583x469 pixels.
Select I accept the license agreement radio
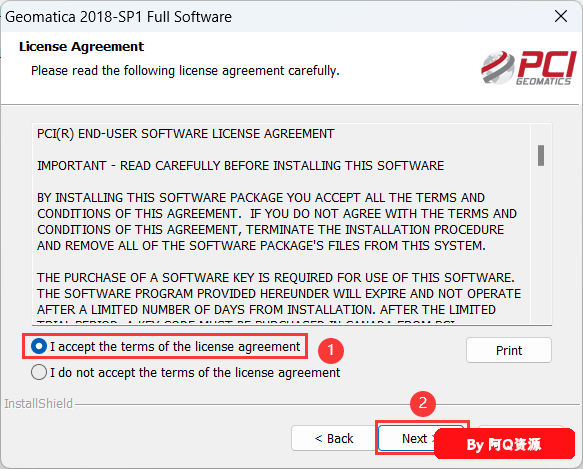[x=39, y=346]
